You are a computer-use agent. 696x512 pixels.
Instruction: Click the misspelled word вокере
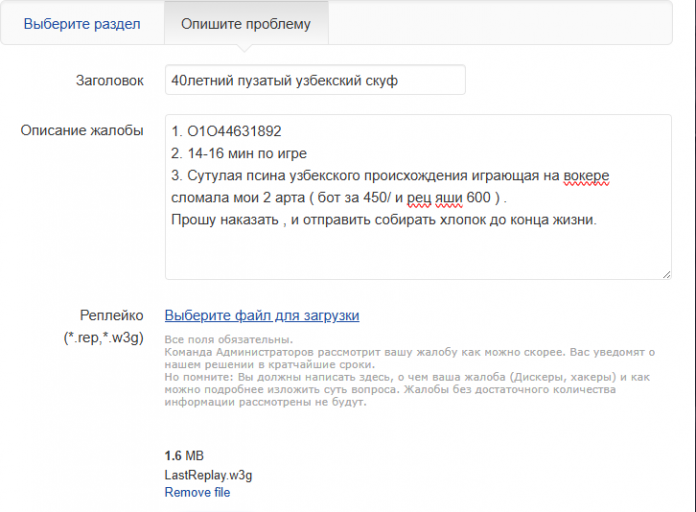[x=586, y=175]
